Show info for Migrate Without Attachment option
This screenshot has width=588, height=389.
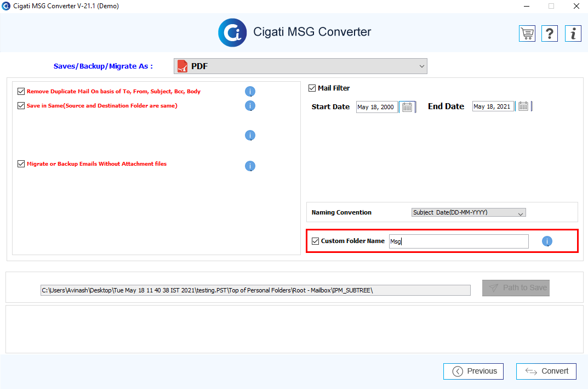(x=250, y=166)
